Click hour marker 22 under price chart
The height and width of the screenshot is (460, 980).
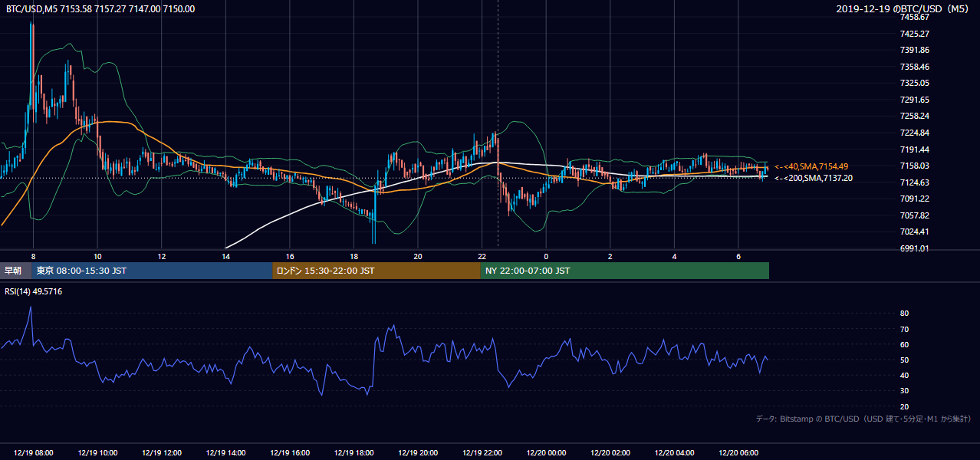[482, 256]
